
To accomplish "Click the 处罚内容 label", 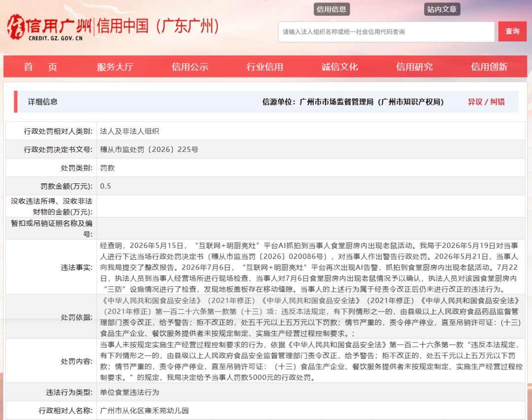I will [x=77, y=361].
